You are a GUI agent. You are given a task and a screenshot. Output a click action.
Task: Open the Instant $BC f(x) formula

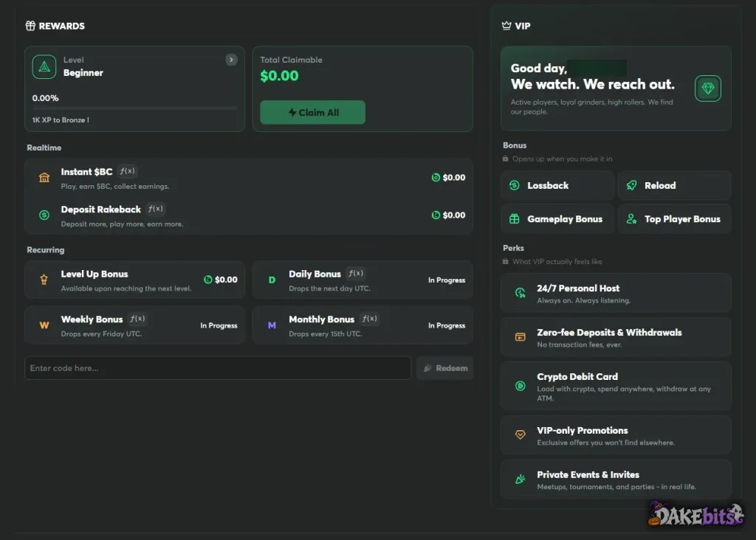pos(128,171)
